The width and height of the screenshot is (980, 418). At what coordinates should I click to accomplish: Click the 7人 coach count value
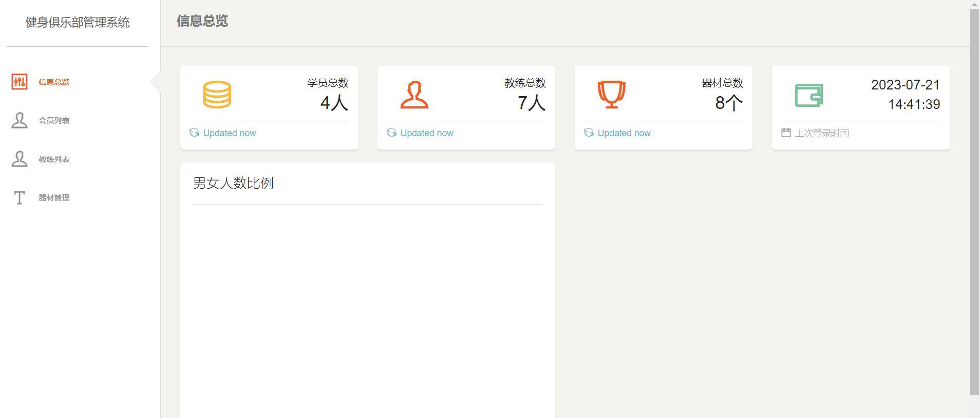pyautogui.click(x=532, y=103)
